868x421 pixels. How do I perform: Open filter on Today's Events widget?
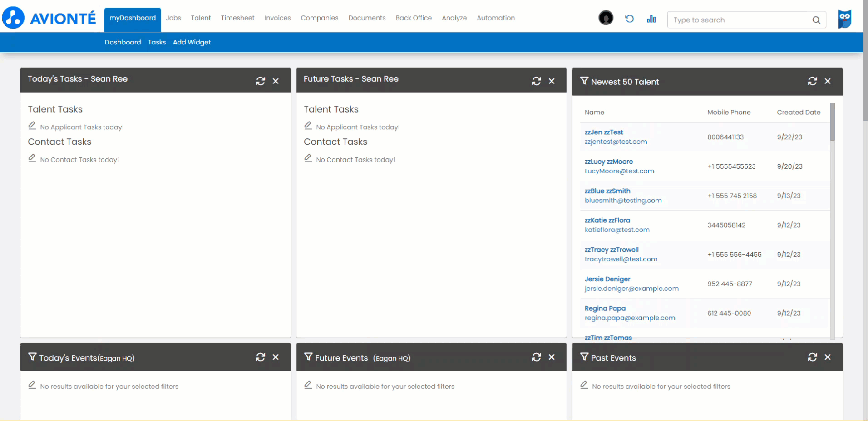click(32, 357)
